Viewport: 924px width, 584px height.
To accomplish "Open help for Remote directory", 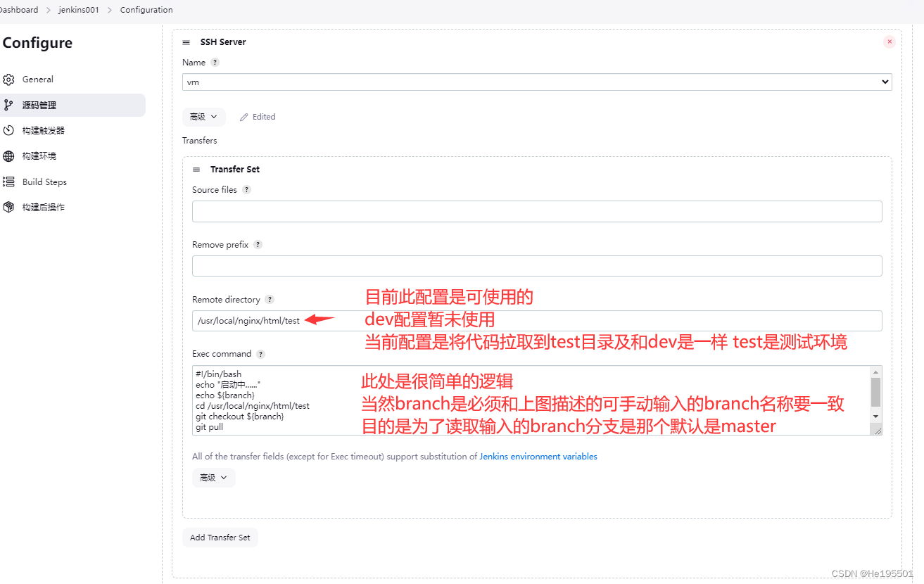I will tap(270, 300).
